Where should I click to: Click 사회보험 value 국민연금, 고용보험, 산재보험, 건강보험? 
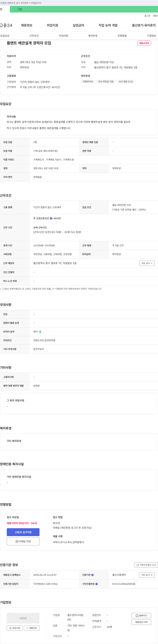click(53, 254)
